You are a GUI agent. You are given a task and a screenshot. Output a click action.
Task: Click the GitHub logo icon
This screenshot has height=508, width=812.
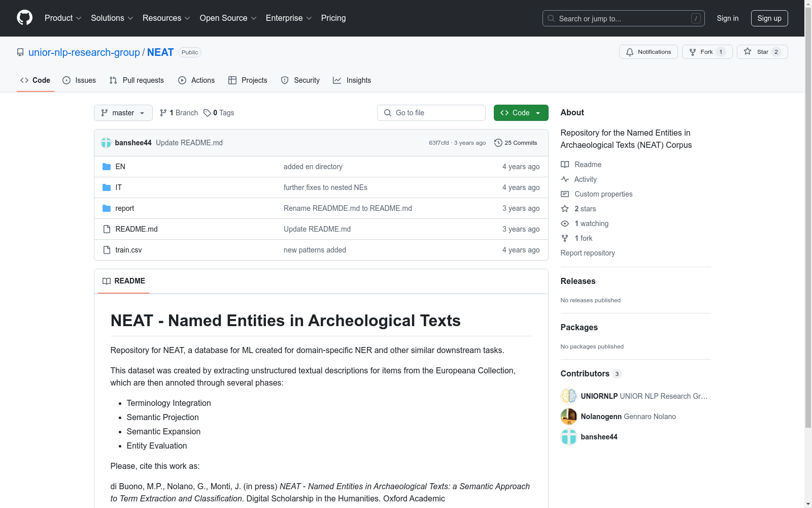[24, 18]
